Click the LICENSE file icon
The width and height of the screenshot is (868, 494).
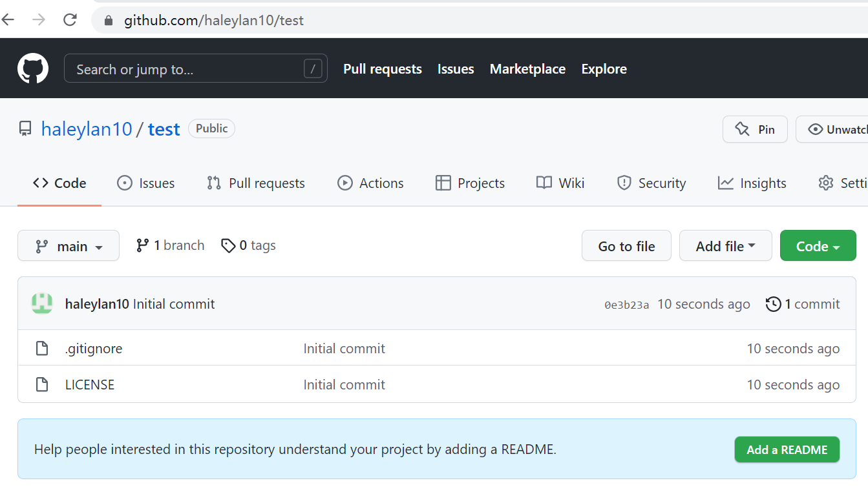point(42,385)
